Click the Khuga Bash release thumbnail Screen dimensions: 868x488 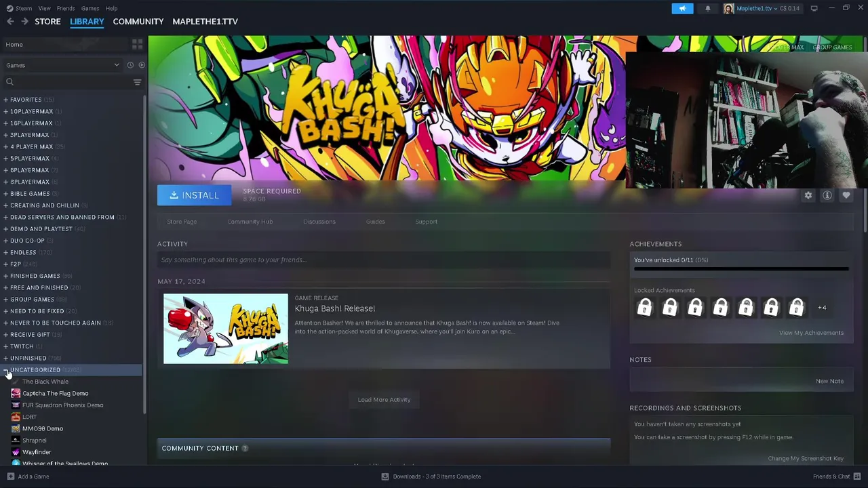[226, 329]
